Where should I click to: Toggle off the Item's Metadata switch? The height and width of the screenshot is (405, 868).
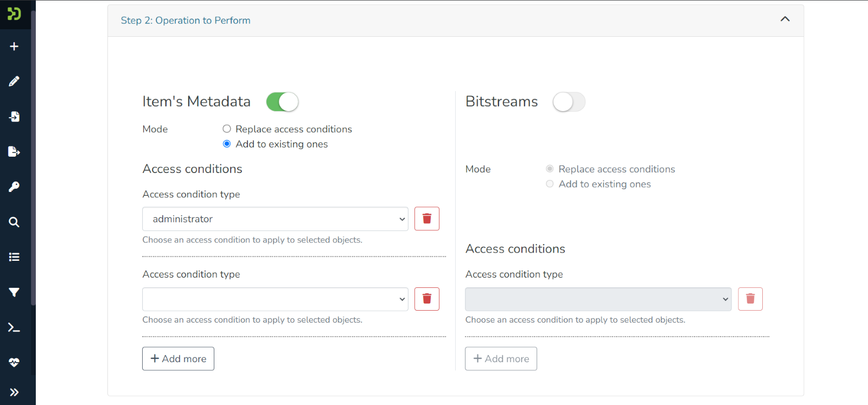pos(282,102)
